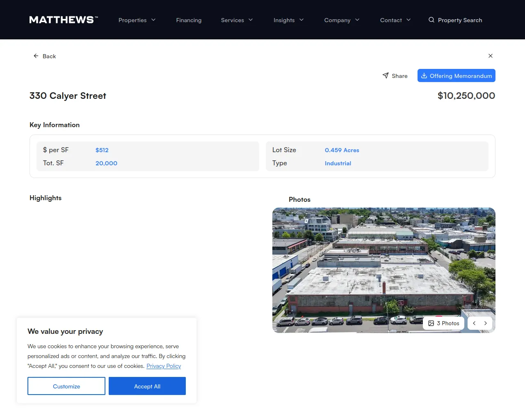Click the Matthews logo in the navbar

[x=63, y=19]
